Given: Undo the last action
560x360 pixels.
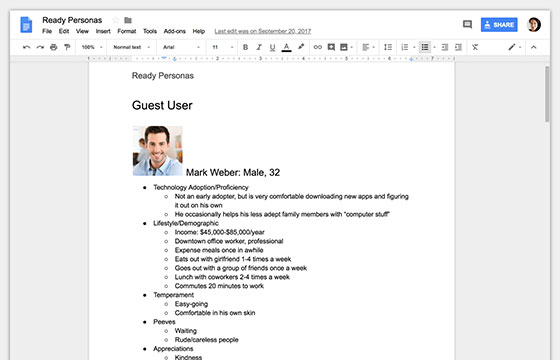Looking at the screenshot, I should [x=26, y=47].
